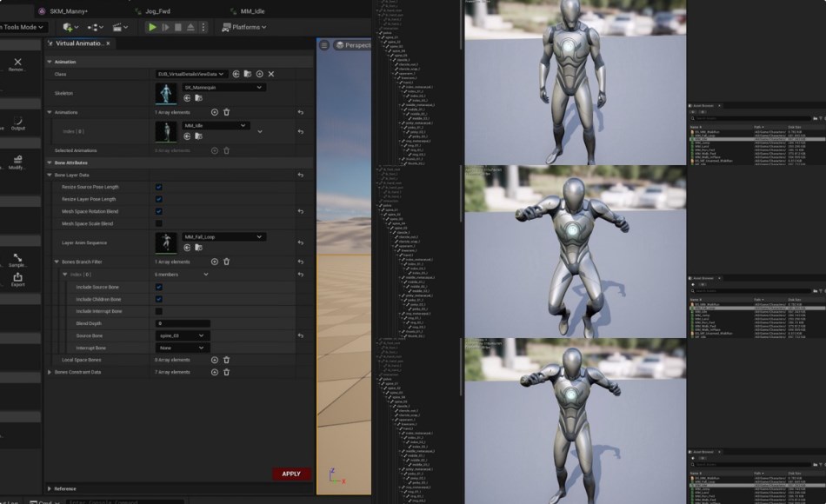The image size is (826, 504).
Task: Click the trash icon next to Animations array
Action: (227, 112)
